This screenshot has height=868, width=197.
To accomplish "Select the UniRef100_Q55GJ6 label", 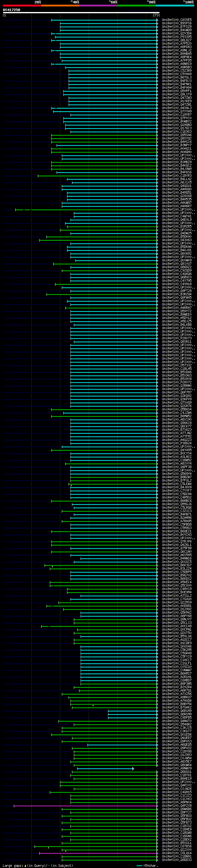I will point(177,504).
